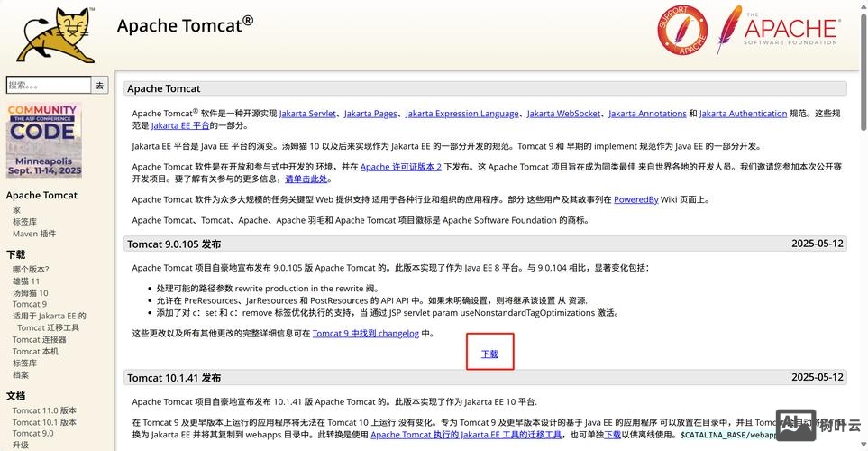Open the Apache Tomcat 执行的 Jakarta EE 工具的迁移工具 link

(x=466, y=435)
